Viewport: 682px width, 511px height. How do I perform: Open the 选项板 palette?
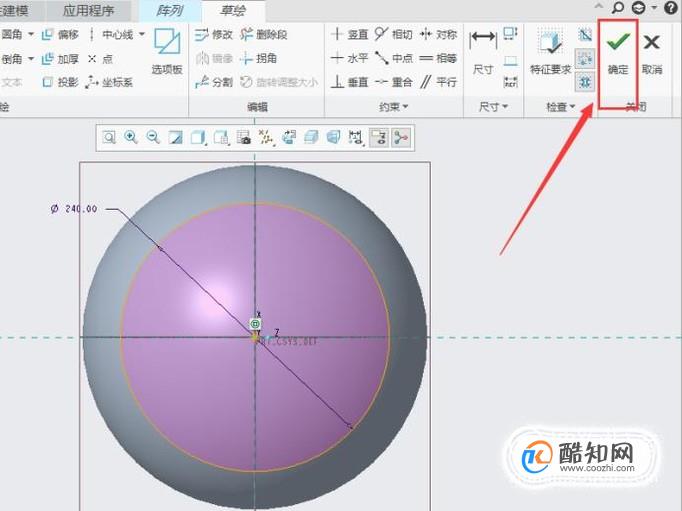(167, 51)
